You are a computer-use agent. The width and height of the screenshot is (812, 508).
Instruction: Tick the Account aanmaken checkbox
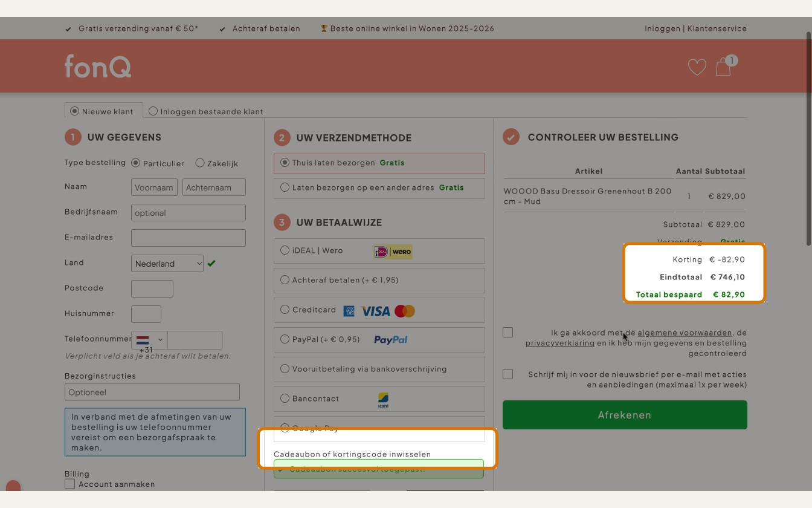[69, 484]
